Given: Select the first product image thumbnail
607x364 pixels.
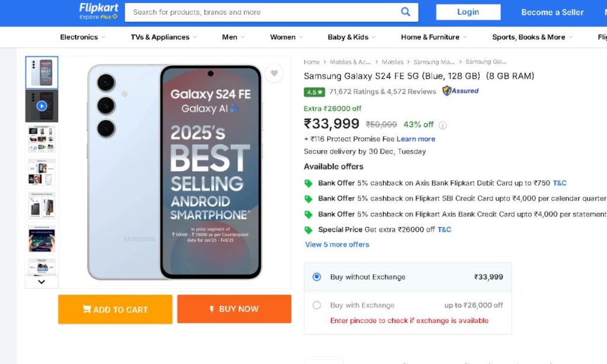Looking at the screenshot, I should click(41, 72).
